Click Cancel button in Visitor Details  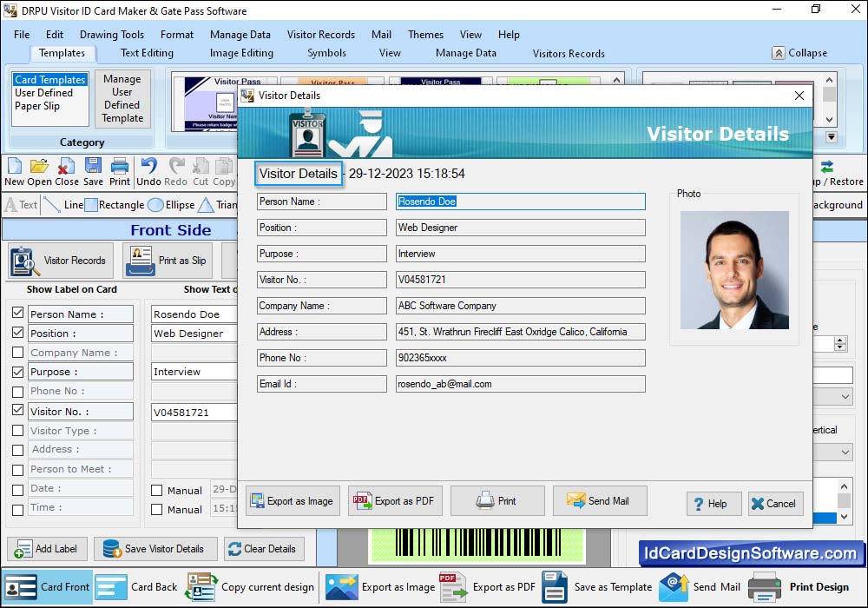pos(775,504)
